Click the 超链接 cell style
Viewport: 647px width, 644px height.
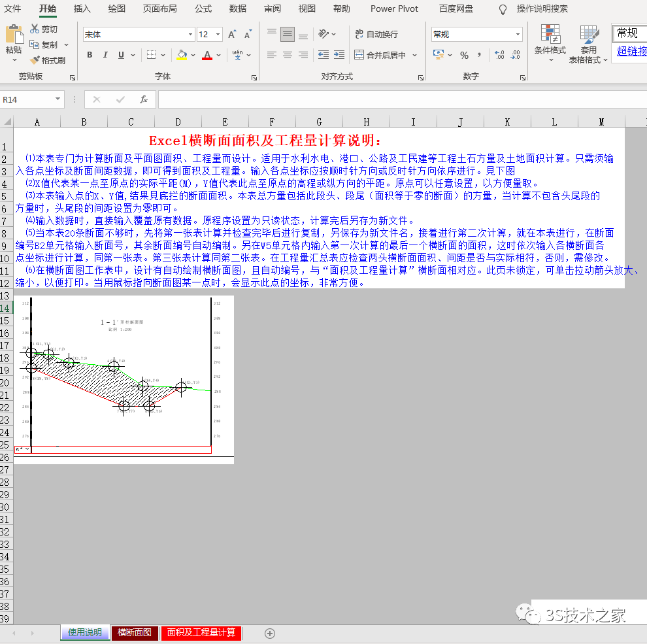point(631,51)
